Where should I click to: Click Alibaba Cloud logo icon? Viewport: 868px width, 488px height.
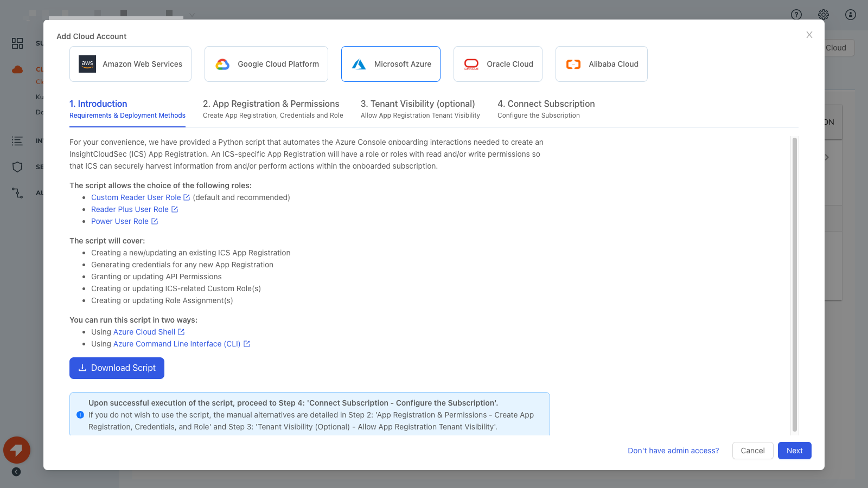[x=573, y=64]
